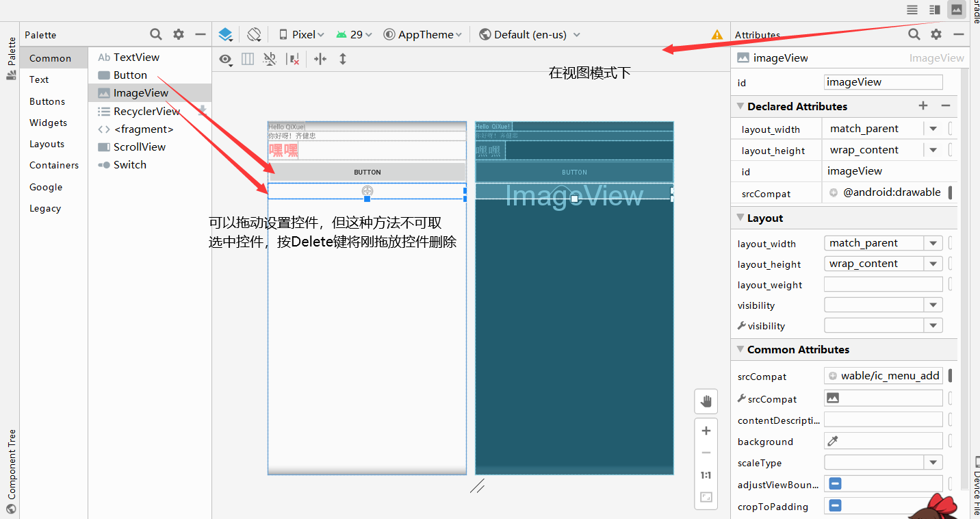Select the pan hand tool
This screenshot has height=519, width=980.
pos(706,401)
